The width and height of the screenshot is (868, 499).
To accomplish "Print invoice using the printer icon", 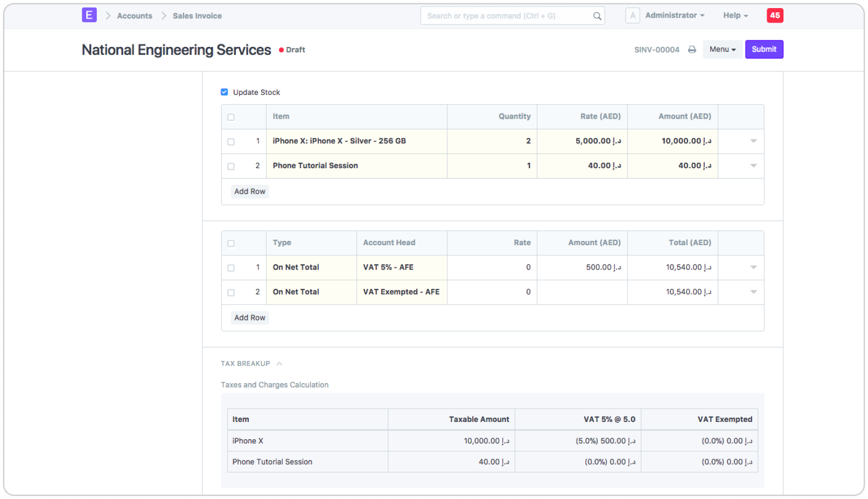I will 692,50.
